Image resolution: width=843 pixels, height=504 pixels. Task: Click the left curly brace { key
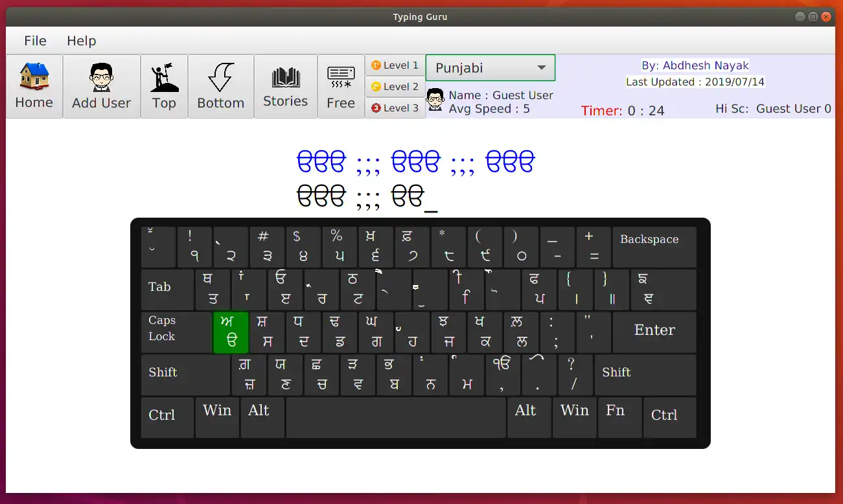tap(575, 290)
